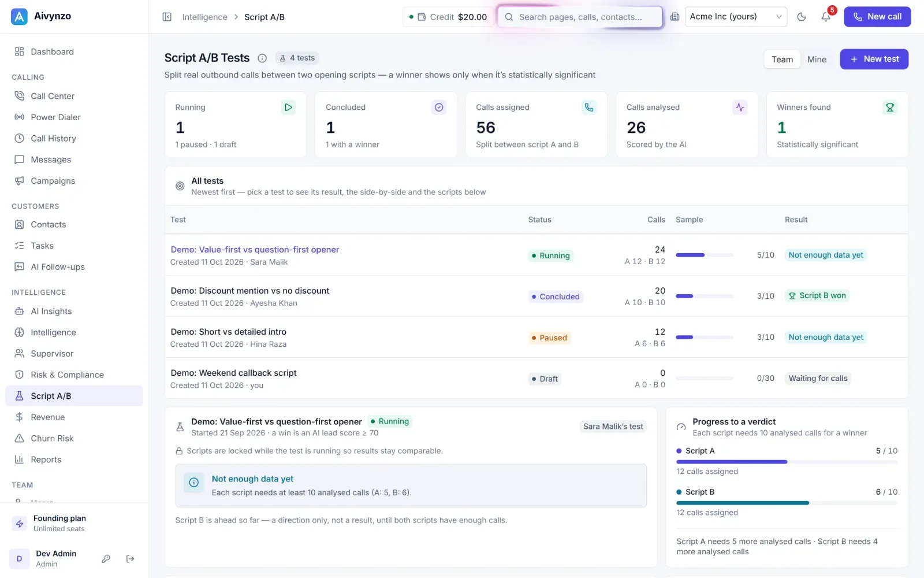Open Power Dialer in sidebar
The image size is (924, 578).
coord(74,117)
